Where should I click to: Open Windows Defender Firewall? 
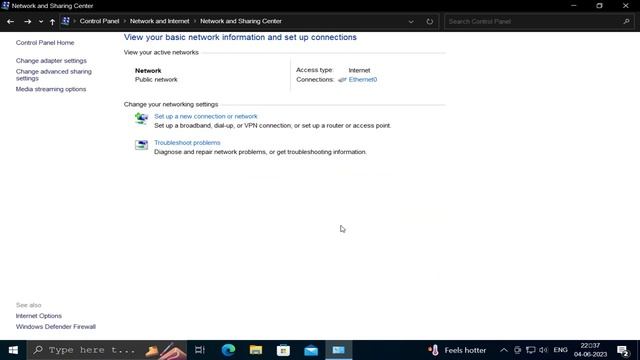pos(56,327)
